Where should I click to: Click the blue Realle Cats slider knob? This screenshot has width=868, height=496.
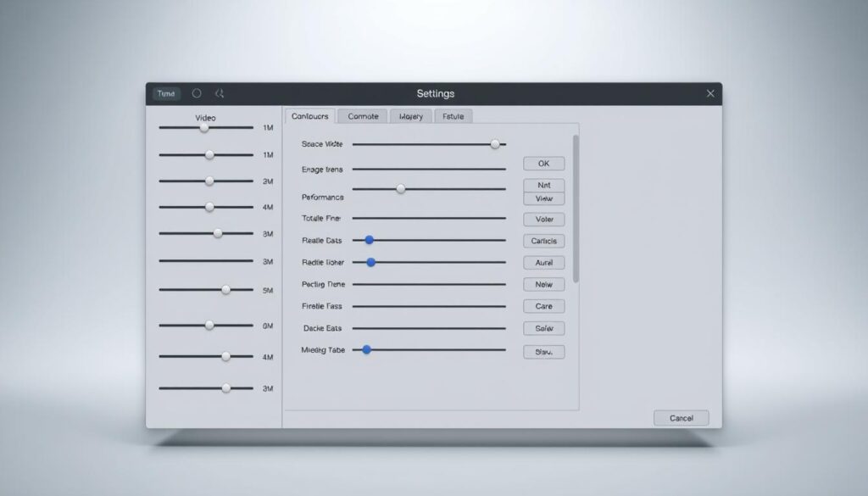[x=370, y=240]
